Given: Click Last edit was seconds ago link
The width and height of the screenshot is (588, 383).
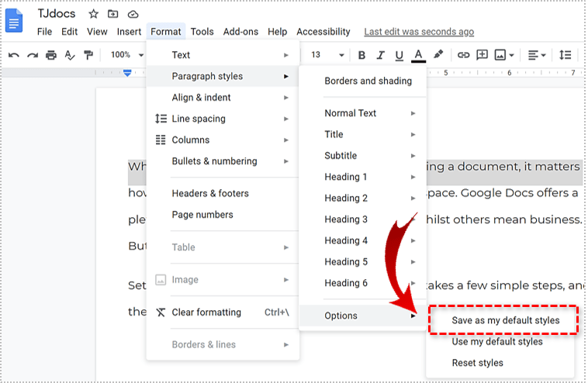Looking at the screenshot, I should coord(419,32).
